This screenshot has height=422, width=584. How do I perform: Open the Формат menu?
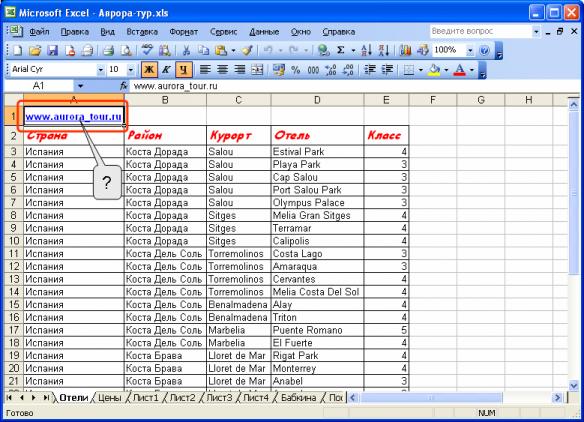184,32
